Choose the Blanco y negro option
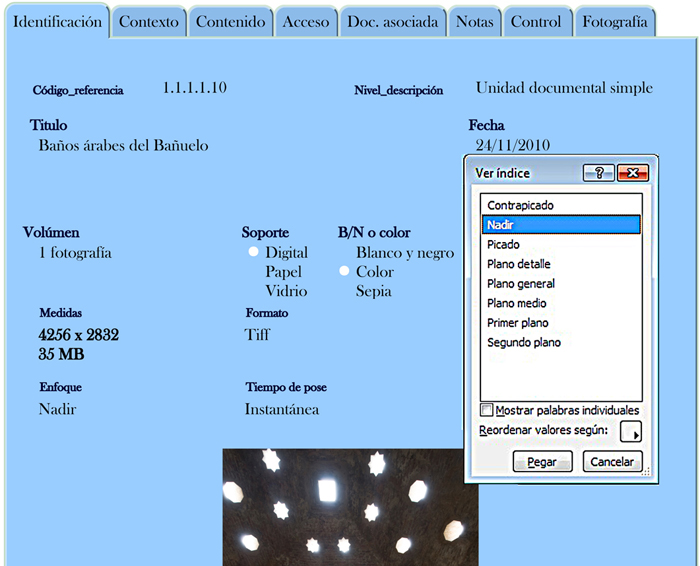Screen dimensions: 700x566 [x=404, y=253]
